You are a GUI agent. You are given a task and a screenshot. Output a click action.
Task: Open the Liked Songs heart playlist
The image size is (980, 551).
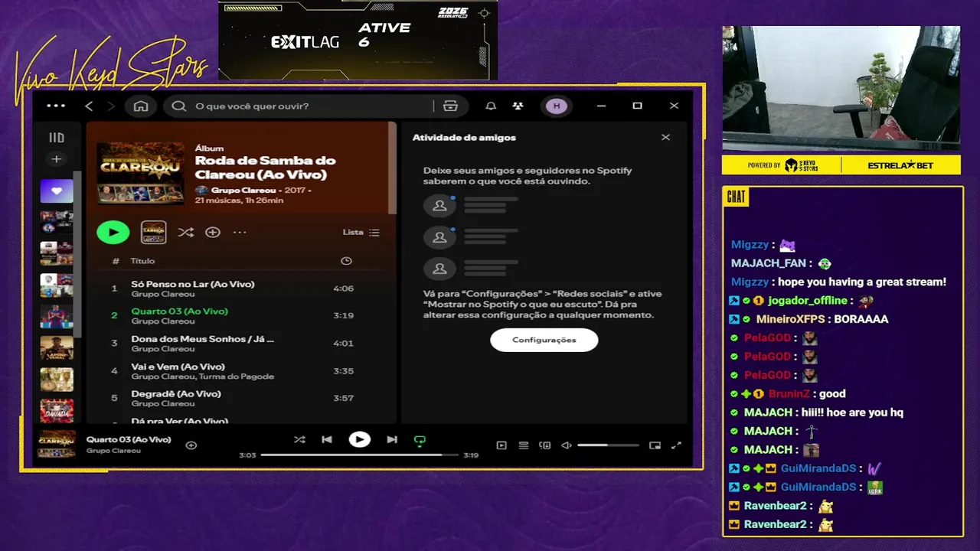tap(57, 191)
